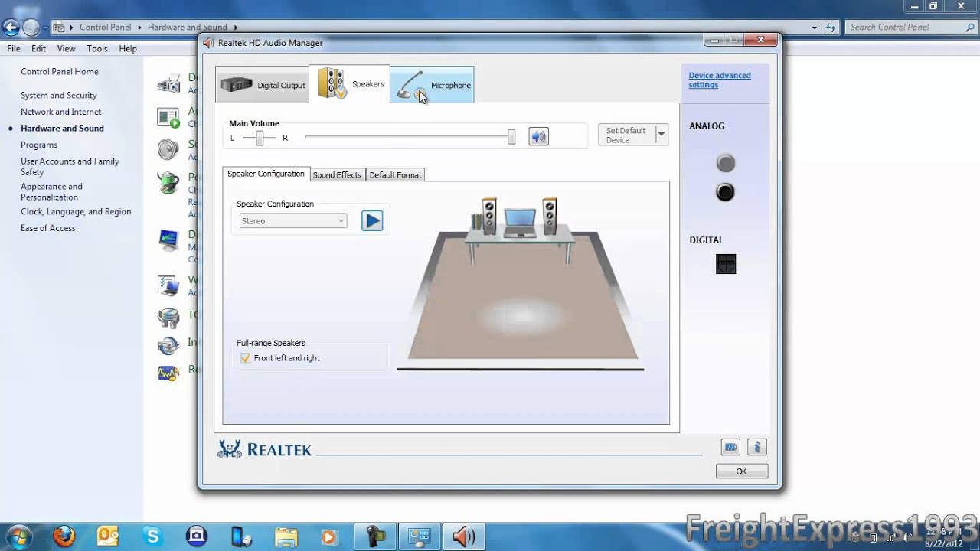Image resolution: width=980 pixels, height=551 pixels.
Task: Launch Firefox from the taskbar
Action: click(64, 536)
